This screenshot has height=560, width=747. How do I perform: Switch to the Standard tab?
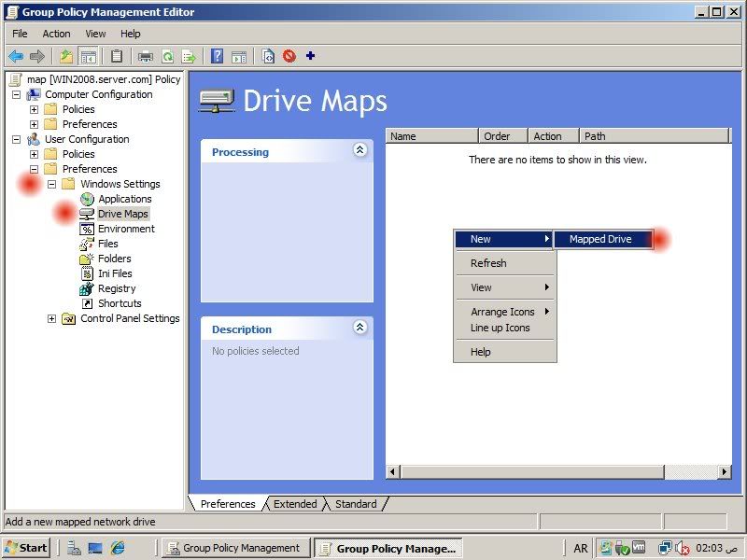coord(356,504)
